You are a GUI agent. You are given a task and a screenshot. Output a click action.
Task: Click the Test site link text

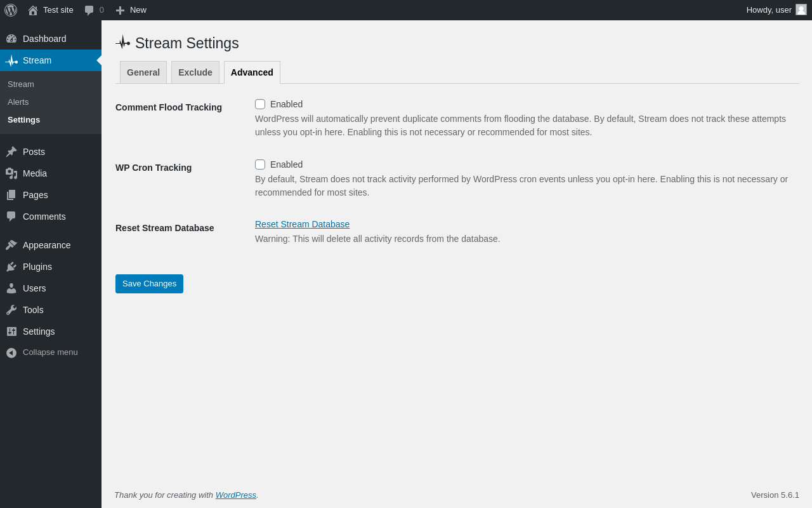[x=58, y=10]
